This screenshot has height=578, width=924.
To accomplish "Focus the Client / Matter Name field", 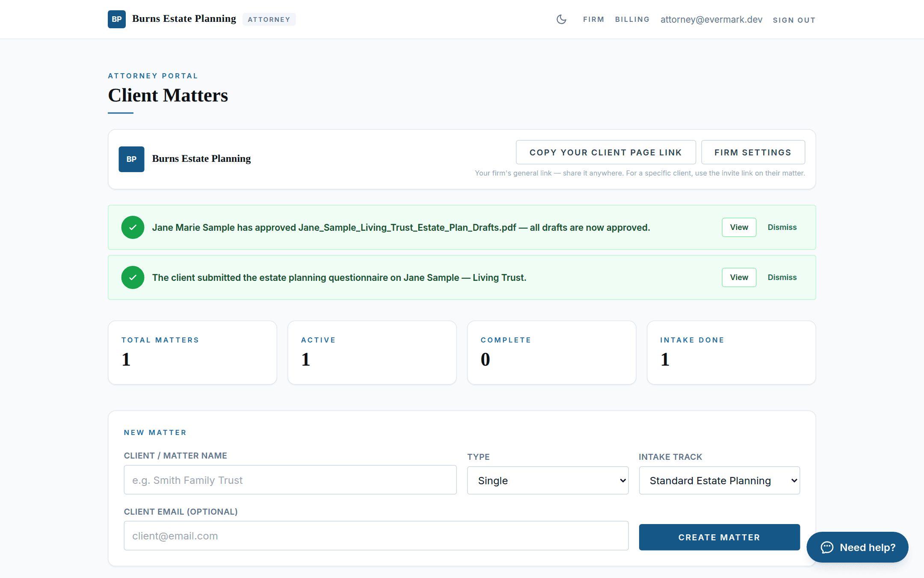I will 290,480.
